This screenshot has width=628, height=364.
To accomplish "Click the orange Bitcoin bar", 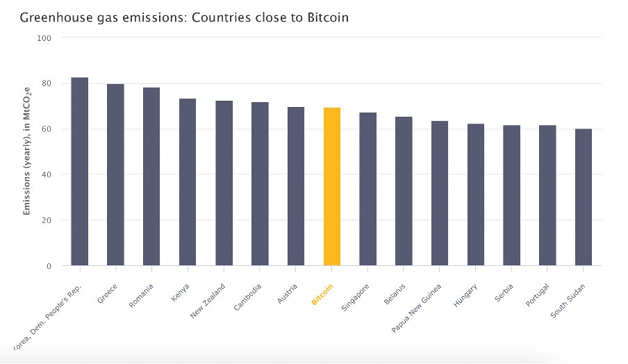I will point(332,186).
